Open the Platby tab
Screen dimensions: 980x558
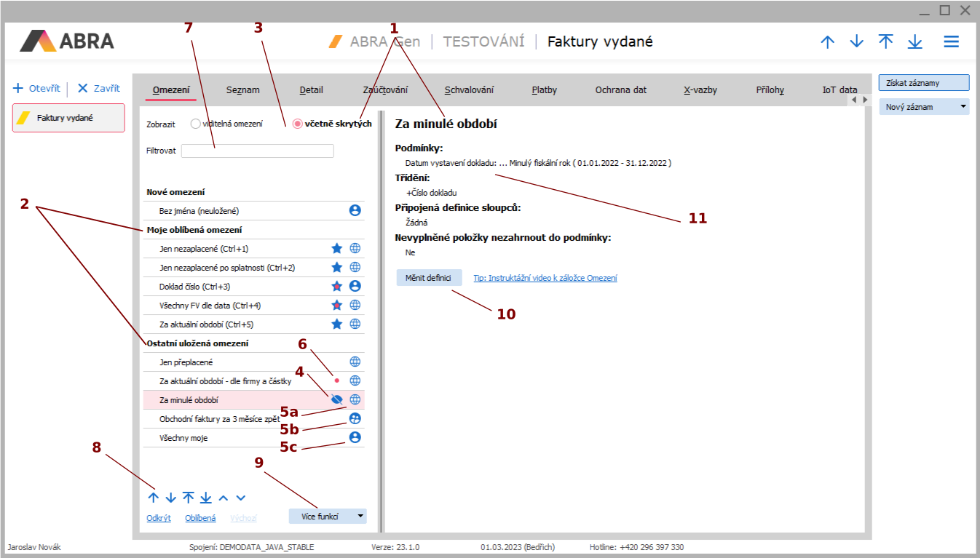click(x=545, y=90)
